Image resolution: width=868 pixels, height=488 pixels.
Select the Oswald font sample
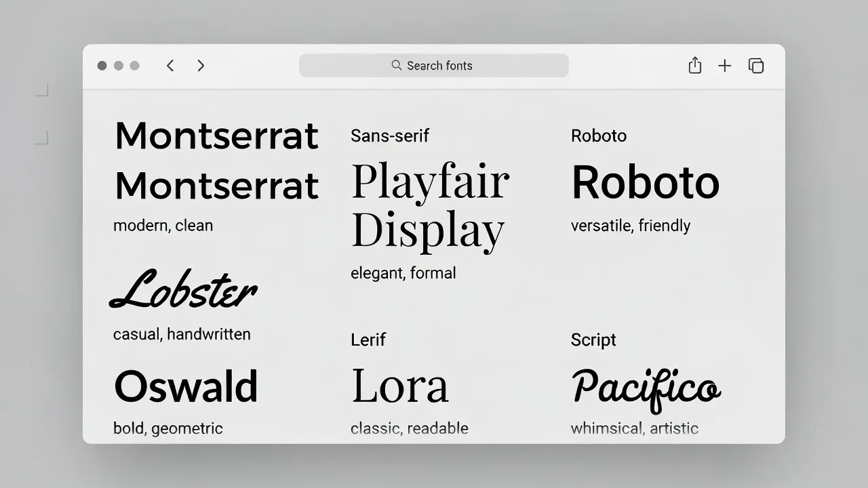[x=186, y=386]
